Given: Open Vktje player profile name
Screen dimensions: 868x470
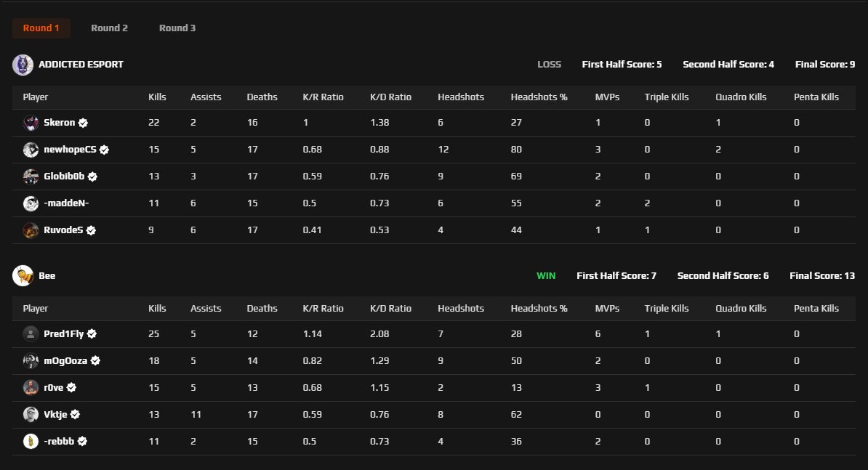Looking at the screenshot, I should tap(55, 415).
